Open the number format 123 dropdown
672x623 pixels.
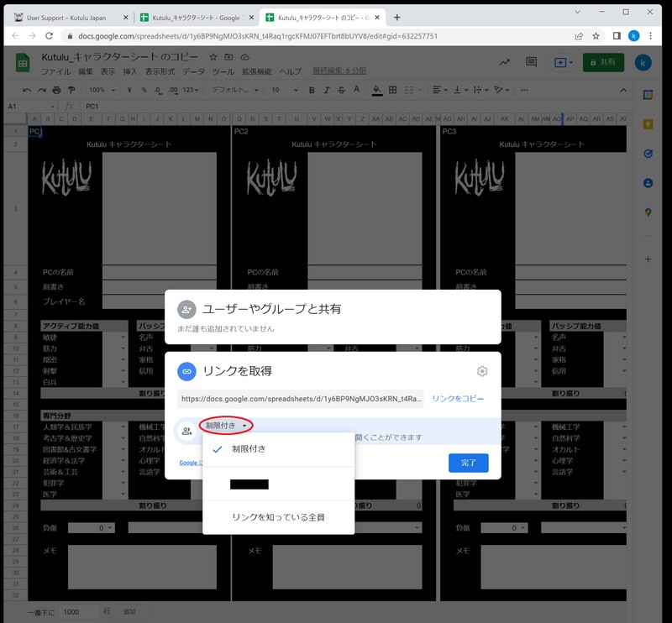coord(191,90)
